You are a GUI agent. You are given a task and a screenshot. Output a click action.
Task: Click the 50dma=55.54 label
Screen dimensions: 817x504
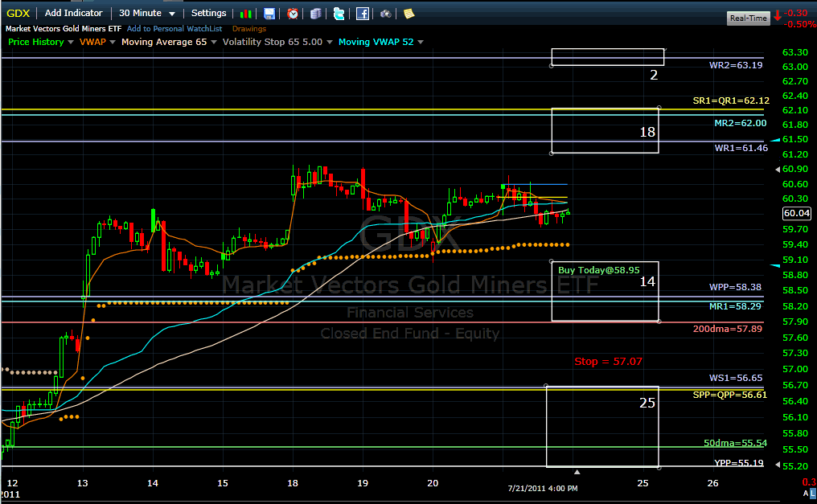point(735,443)
